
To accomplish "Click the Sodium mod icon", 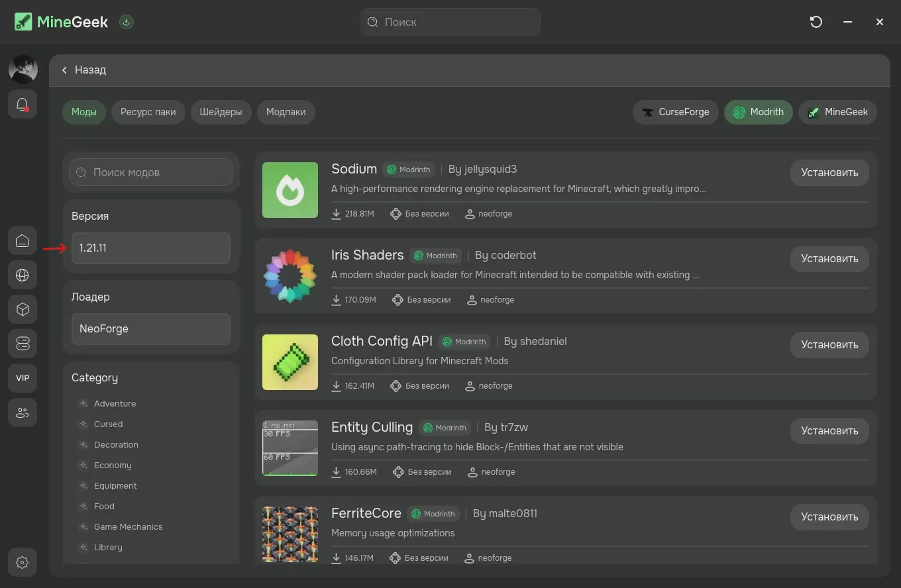I will click(x=290, y=190).
